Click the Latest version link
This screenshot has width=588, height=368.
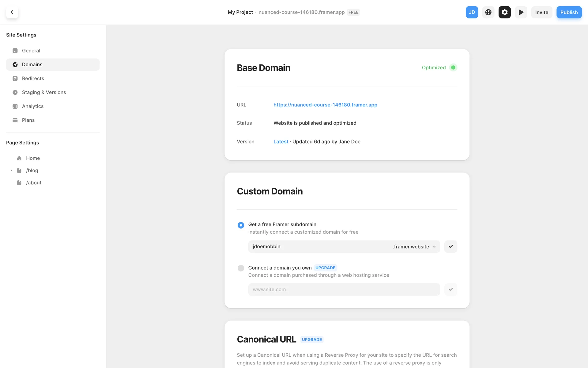pyautogui.click(x=281, y=142)
